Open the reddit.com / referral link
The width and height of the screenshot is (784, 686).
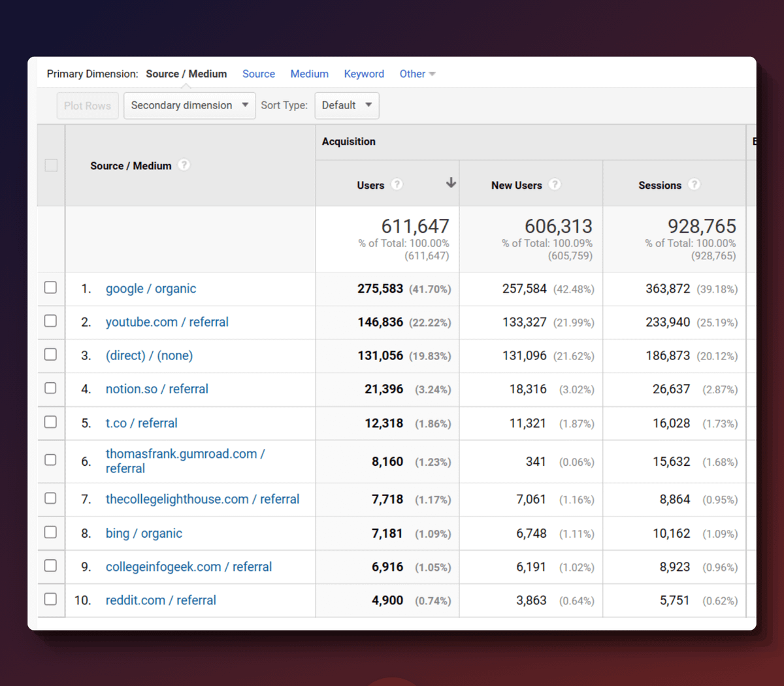click(x=161, y=600)
